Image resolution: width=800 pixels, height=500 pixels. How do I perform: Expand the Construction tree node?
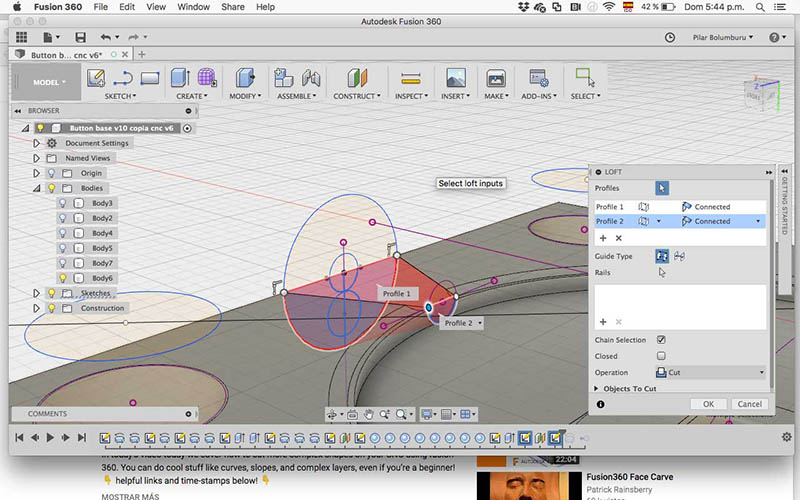click(x=36, y=308)
